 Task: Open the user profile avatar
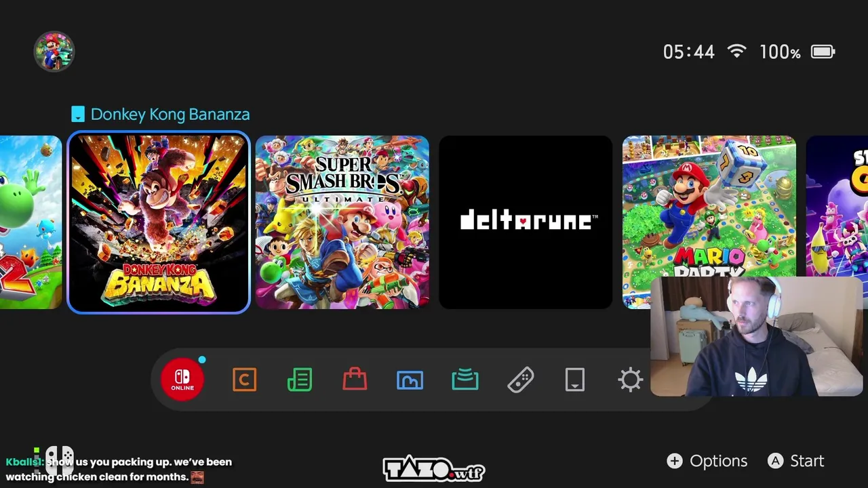[54, 51]
